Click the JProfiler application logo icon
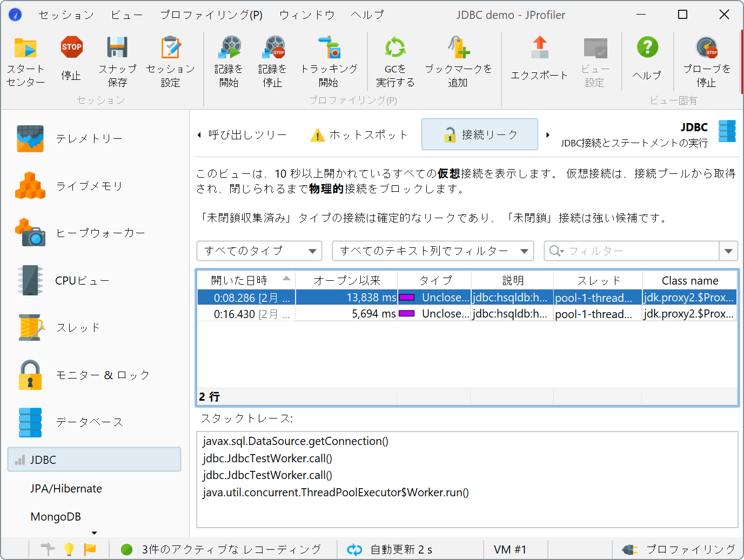 pyautogui.click(x=15, y=15)
